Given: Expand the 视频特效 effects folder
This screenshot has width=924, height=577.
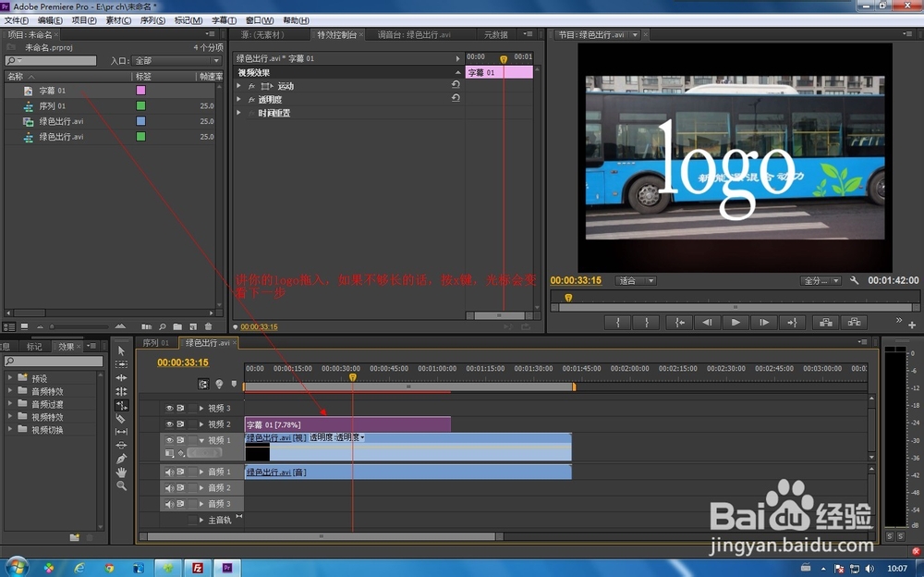Looking at the screenshot, I should tap(10, 416).
